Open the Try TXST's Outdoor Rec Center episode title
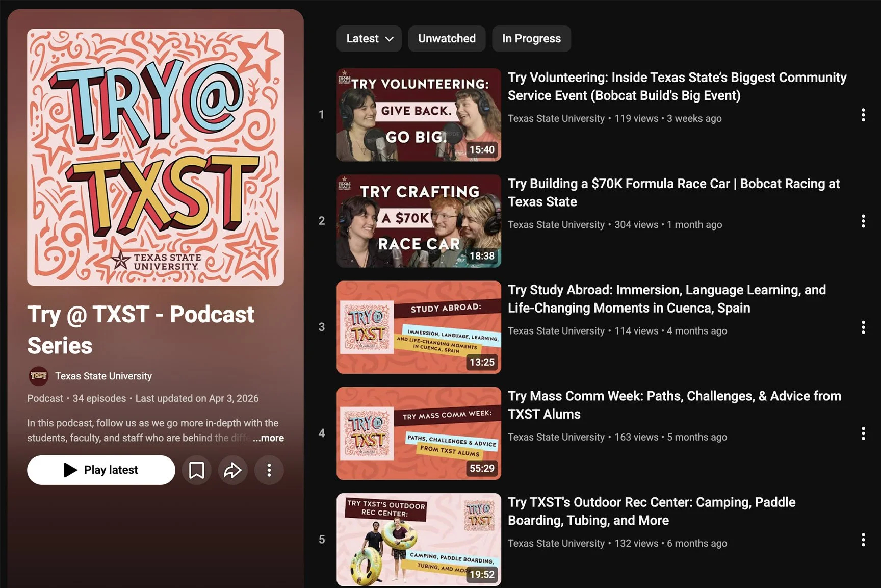Image resolution: width=881 pixels, height=588 pixels. click(652, 511)
